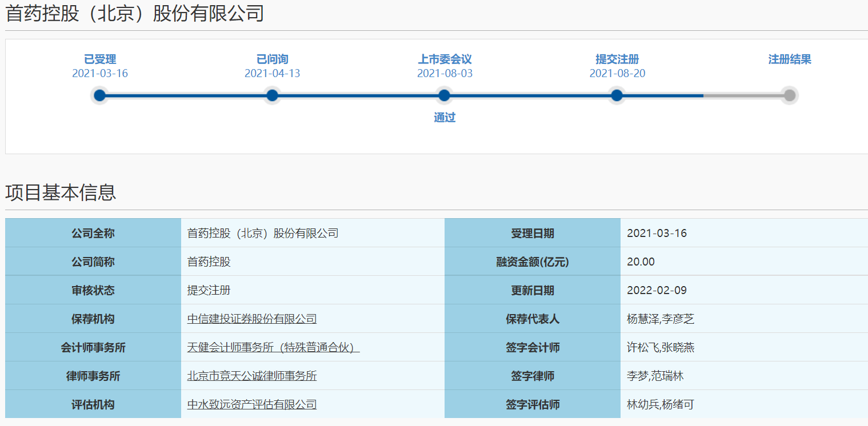
Task: Click the 保荐机构 label cell
Action: [93, 319]
